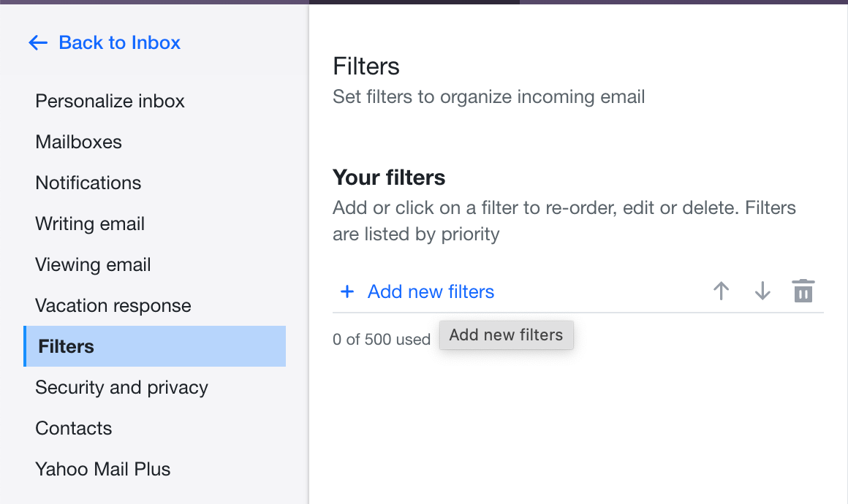Open Contacts settings

point(73,428)
